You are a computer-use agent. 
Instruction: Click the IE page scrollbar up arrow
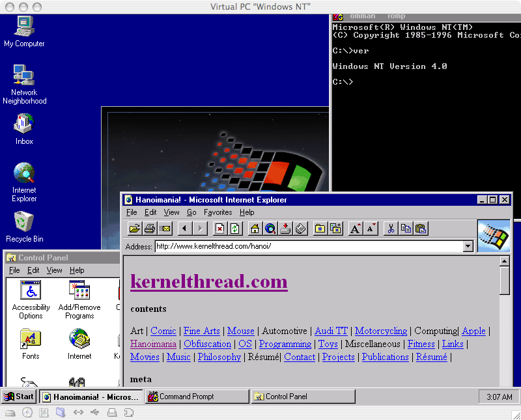click(504, 261)
